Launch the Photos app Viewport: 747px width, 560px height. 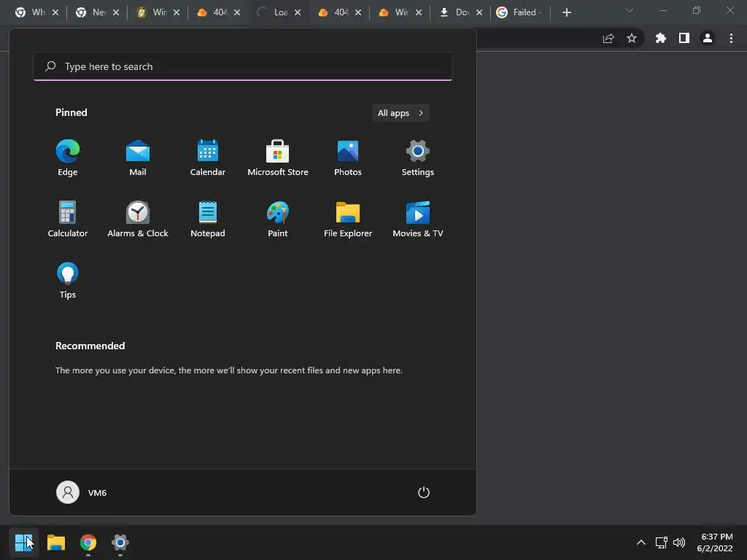[x=348, y=157]
